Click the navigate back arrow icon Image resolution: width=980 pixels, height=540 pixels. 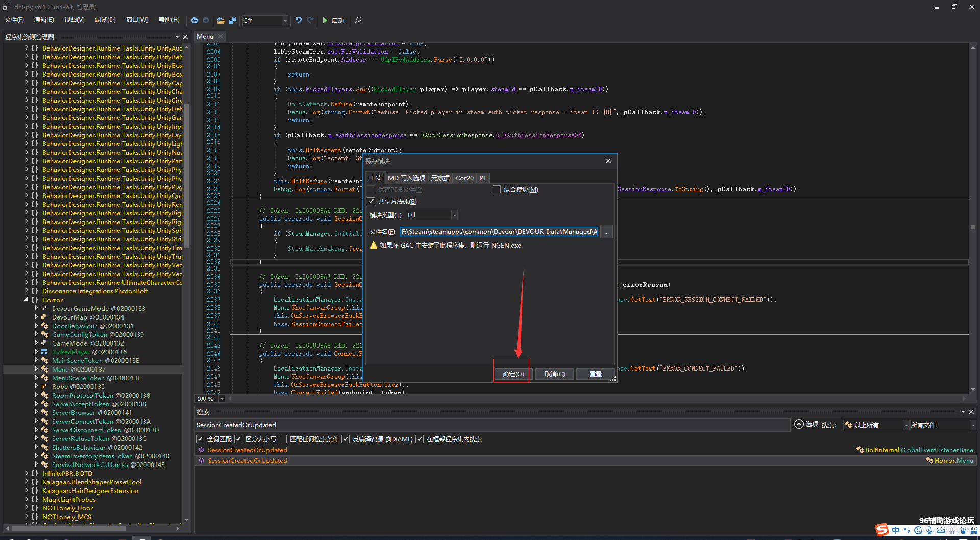click(x=194, y=20)
